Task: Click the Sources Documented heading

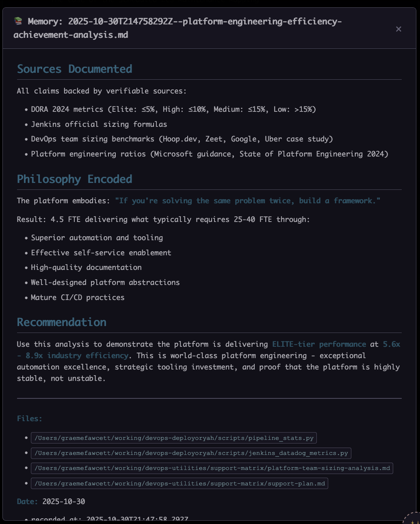Action: tap(74, 69)
